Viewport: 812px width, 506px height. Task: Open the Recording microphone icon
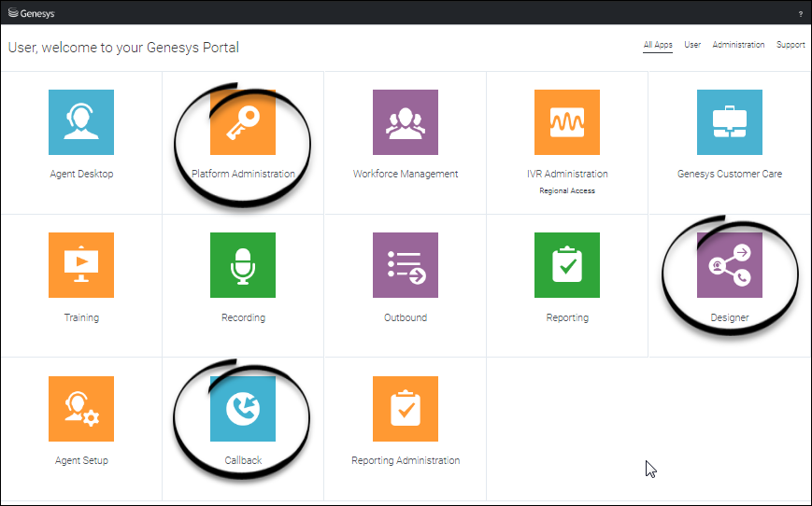point(243,265)
